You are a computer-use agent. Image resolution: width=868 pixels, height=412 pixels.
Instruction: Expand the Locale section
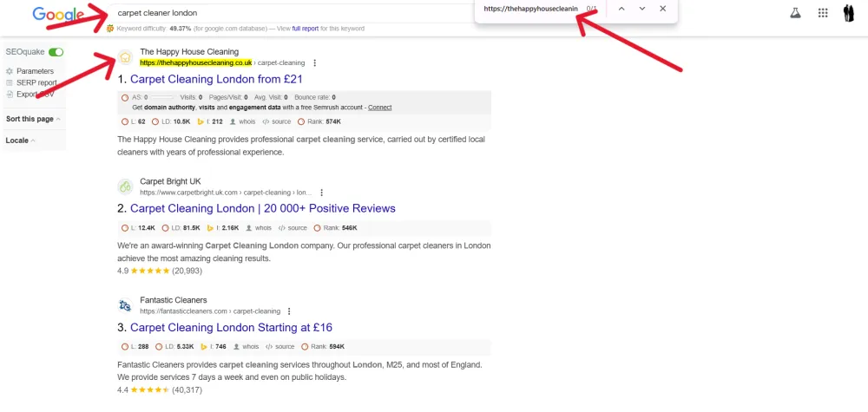(21, 141)
